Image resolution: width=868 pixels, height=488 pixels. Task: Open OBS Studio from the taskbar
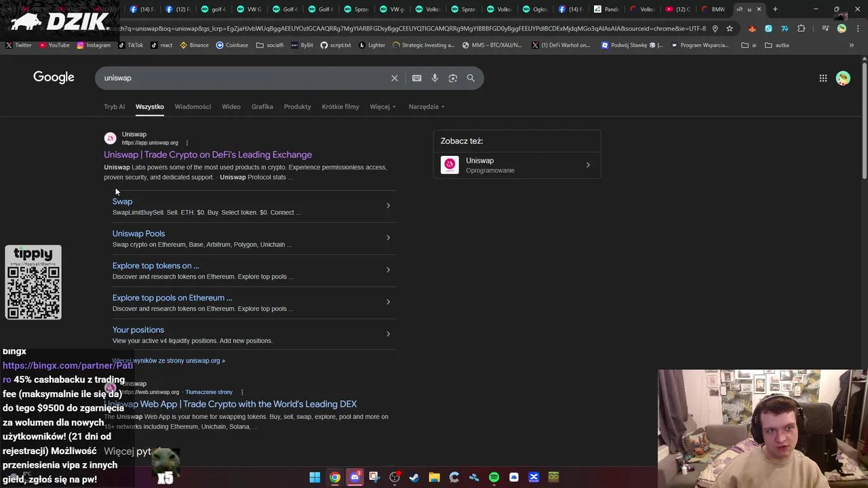point(395,477)
